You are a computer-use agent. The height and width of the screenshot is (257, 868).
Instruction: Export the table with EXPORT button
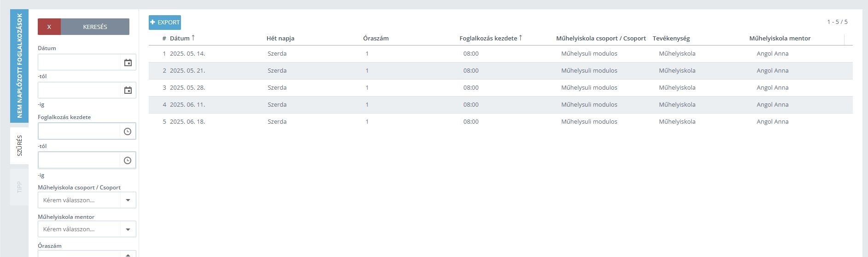pyautogui.click(x=165, y=23)
